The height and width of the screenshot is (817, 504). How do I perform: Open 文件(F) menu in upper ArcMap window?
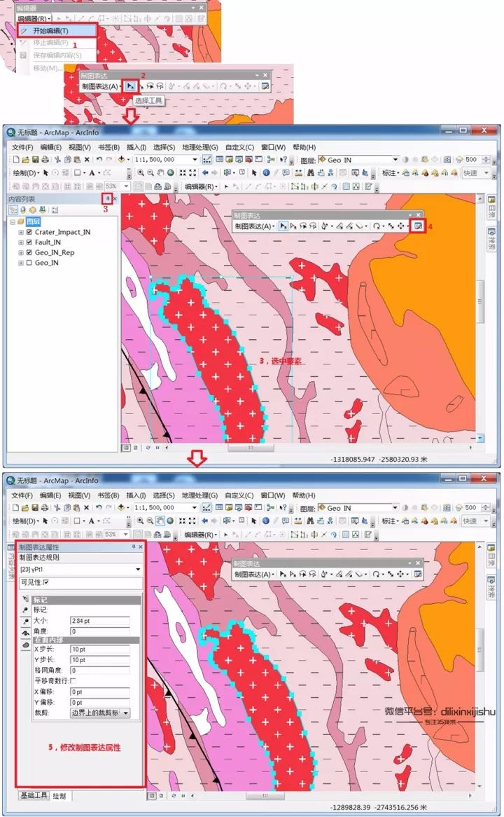22,147
